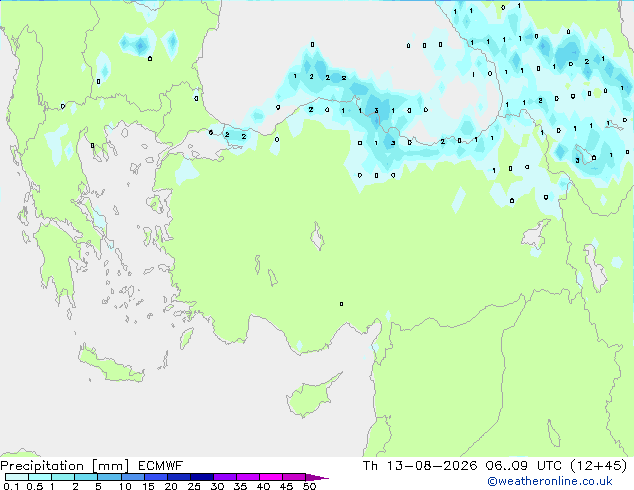Click the 20–25 mm legend color swatch
This screenshot has width=634, height=490.
[x=178, y=477]
